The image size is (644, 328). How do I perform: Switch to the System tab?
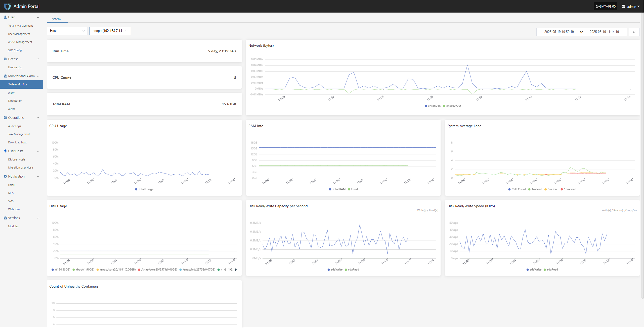56,19
